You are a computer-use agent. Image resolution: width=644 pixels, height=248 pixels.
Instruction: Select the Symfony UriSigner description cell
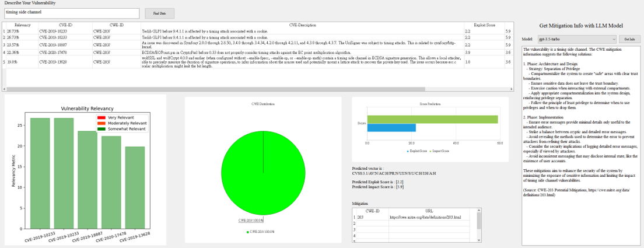click(302, 45)
